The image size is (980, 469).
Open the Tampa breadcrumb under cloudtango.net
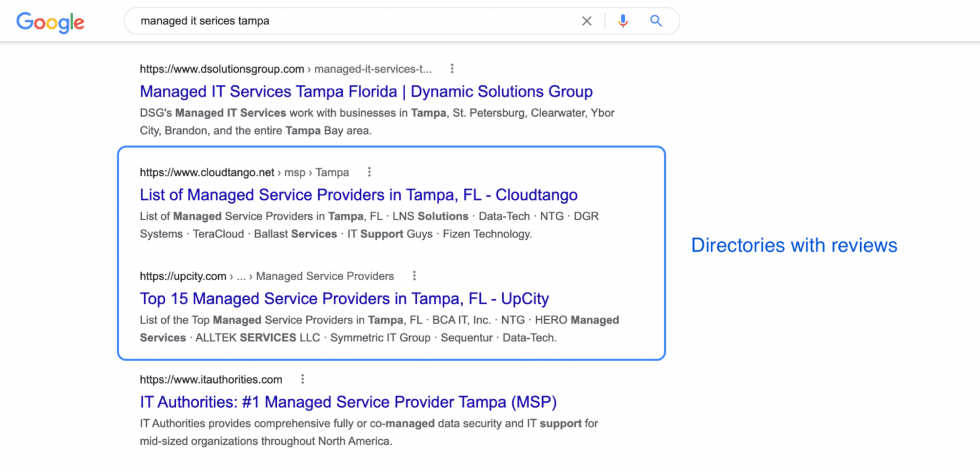(x=332, y=172)
